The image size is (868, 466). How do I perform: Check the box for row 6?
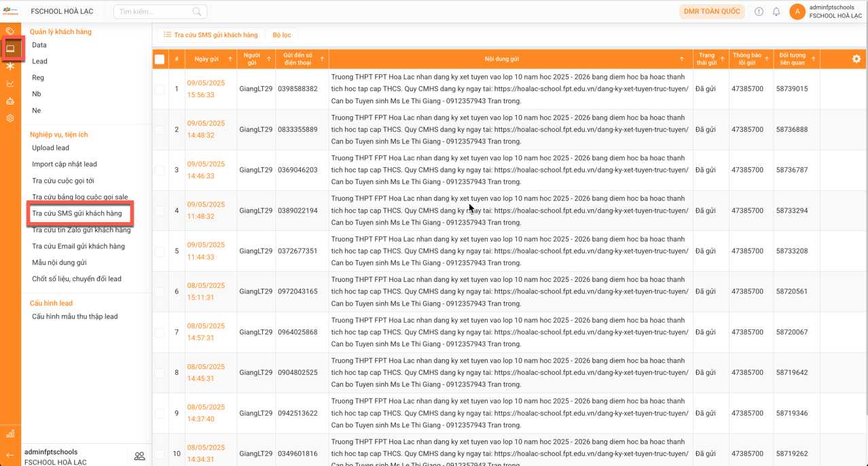160,291
